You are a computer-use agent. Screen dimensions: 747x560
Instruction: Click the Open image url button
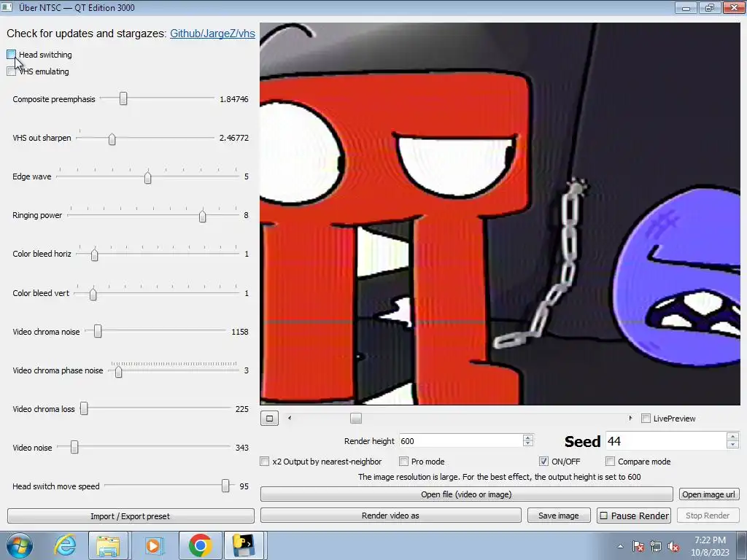pyautogui.click(x=708, y=494)
